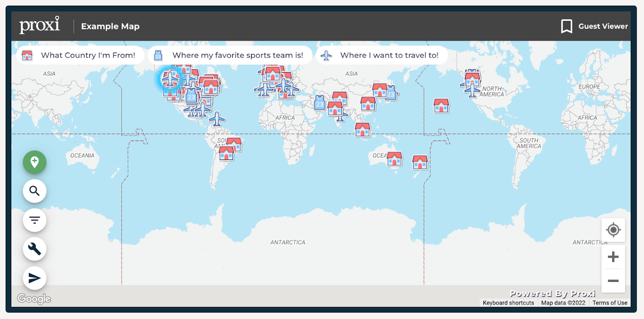Click the house marker in the Pacific Ocean
The image size is (644, 319).
pos(441,106)
